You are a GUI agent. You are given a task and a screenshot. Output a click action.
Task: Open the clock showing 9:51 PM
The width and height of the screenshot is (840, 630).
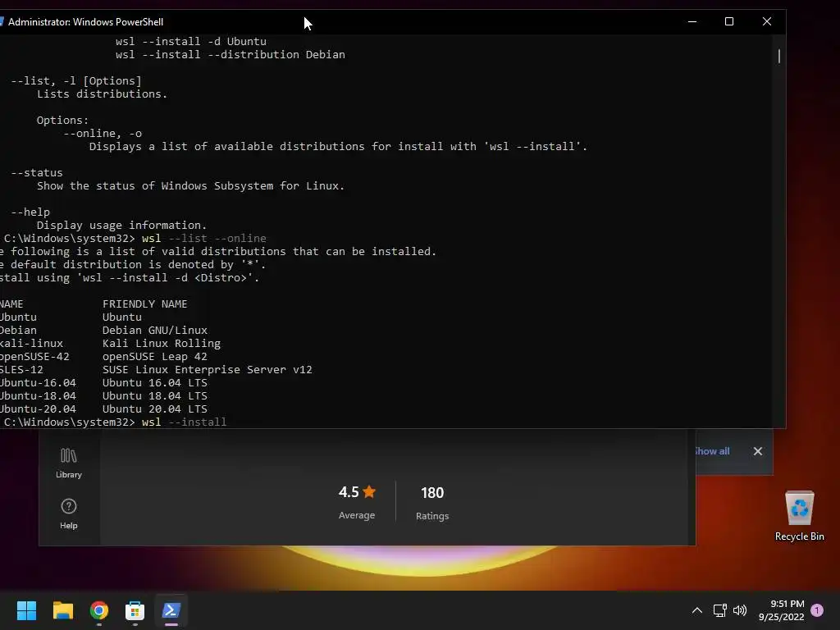pyautogui.click(x=781, y=610)
